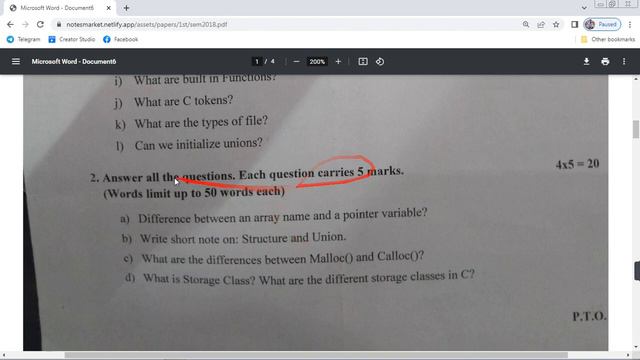Click the 200% zoom level field
The width and height of the screenshot is (640, 360).
317,61
